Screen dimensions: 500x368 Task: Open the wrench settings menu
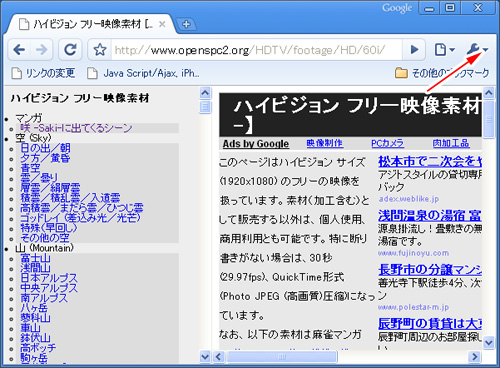[x=477, y=50]
